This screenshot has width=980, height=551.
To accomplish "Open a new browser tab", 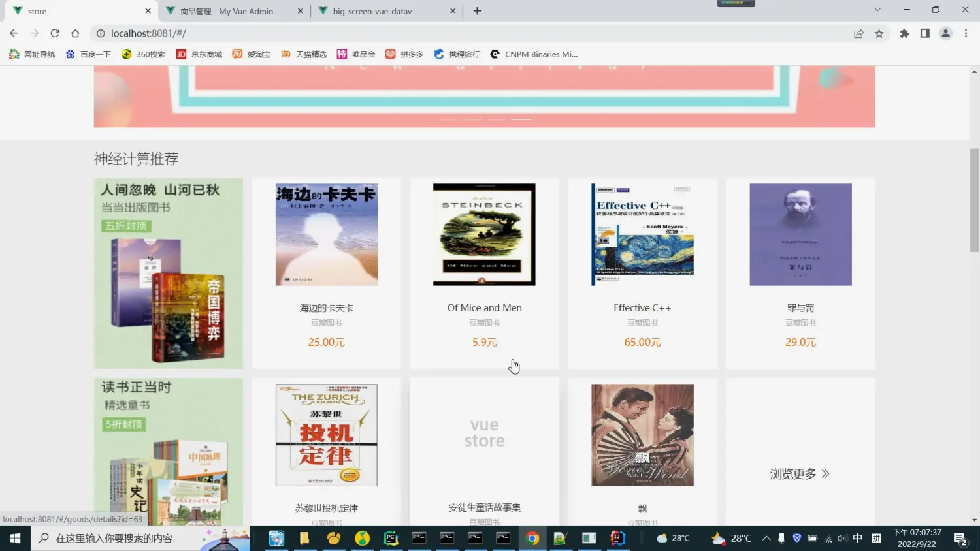I will tap(477, 10).
